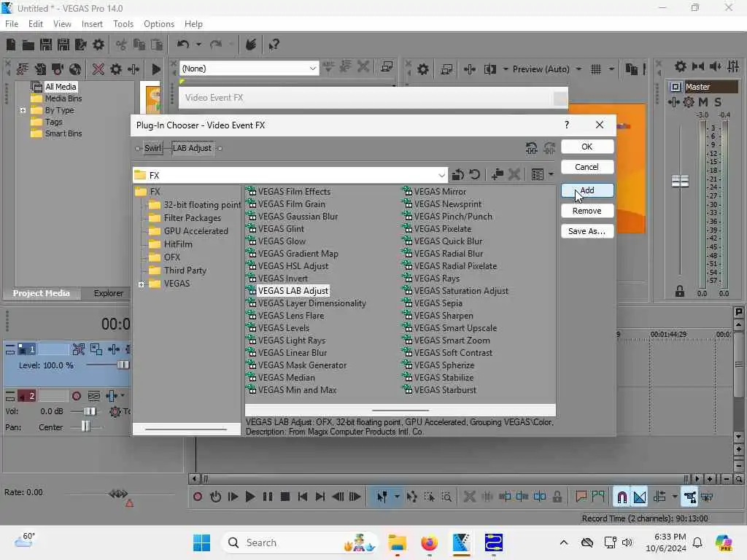Open Preview window properties gear icon
Image resolution: width=747 pixels, height=560 pixels.
click(x=422, y=69)
